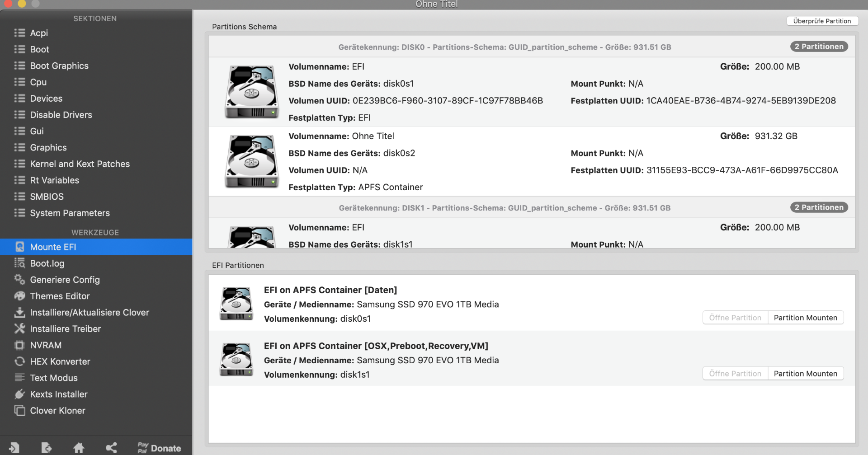The height and width of the screenshot is (455, 868).
Task: Click the Volumenname Ohne Titel text
Action: point(341,136)
